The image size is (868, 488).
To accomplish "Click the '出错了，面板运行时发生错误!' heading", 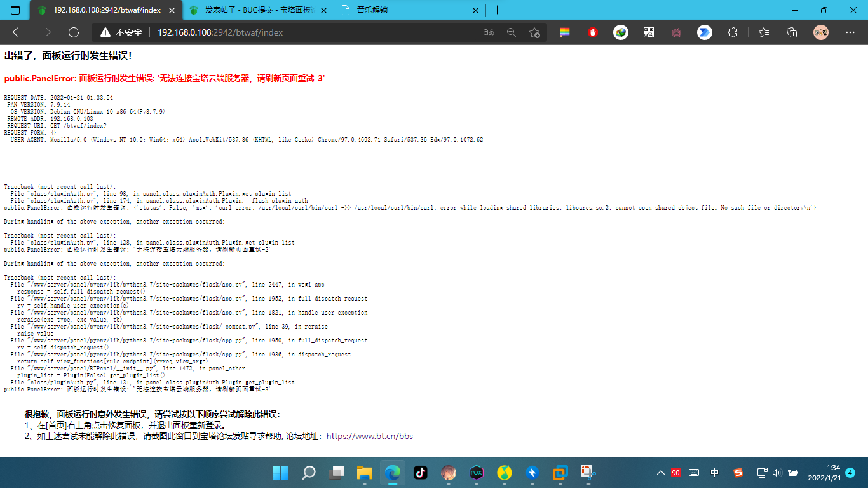I will pos(68,56).
